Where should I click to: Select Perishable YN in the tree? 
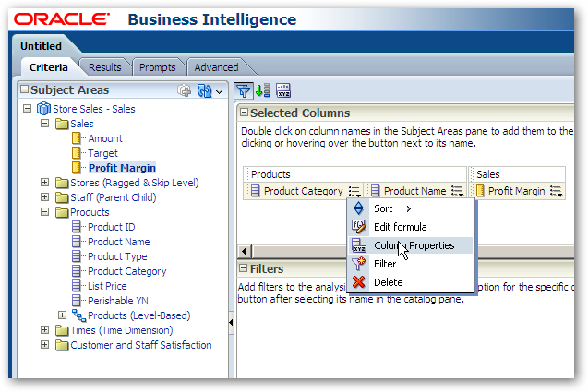point(118,301)
